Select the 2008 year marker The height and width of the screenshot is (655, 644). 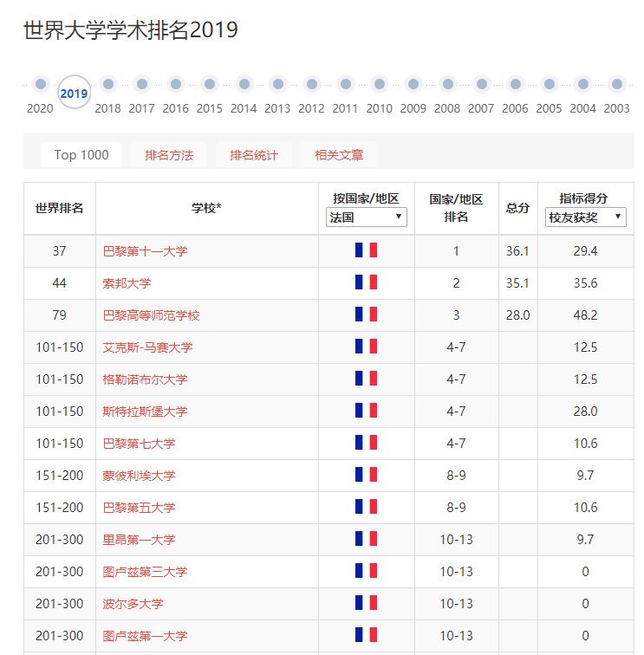click(448, 84)
